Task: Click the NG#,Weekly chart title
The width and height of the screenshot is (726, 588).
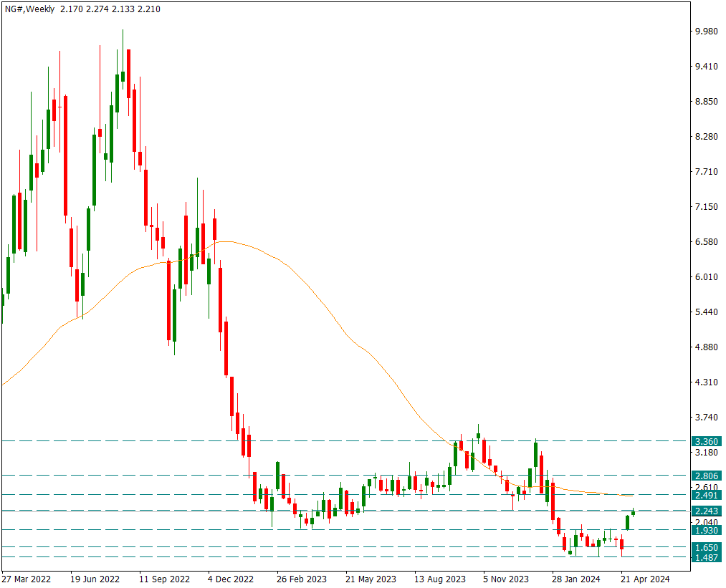Action: (29, 9)
